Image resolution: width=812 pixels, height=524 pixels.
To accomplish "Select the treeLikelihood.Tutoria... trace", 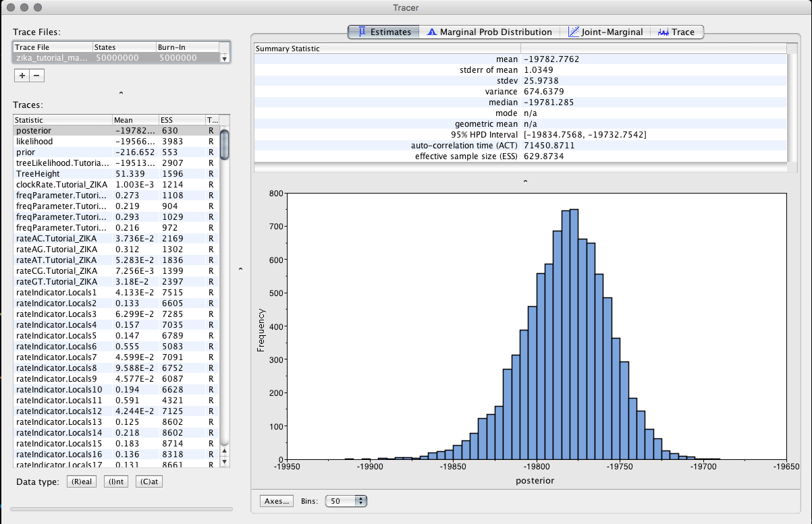I will click(x=117, y=163).
